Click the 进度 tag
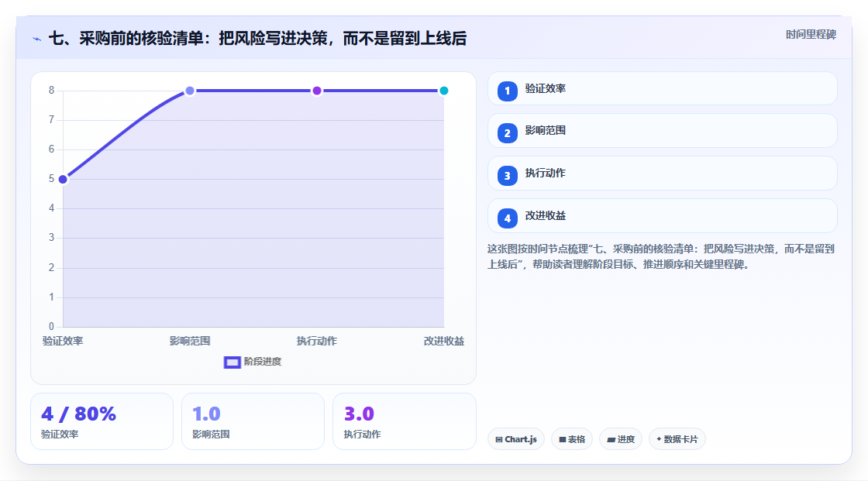Viewport: 868px width, 481px height. click(621, 439)
